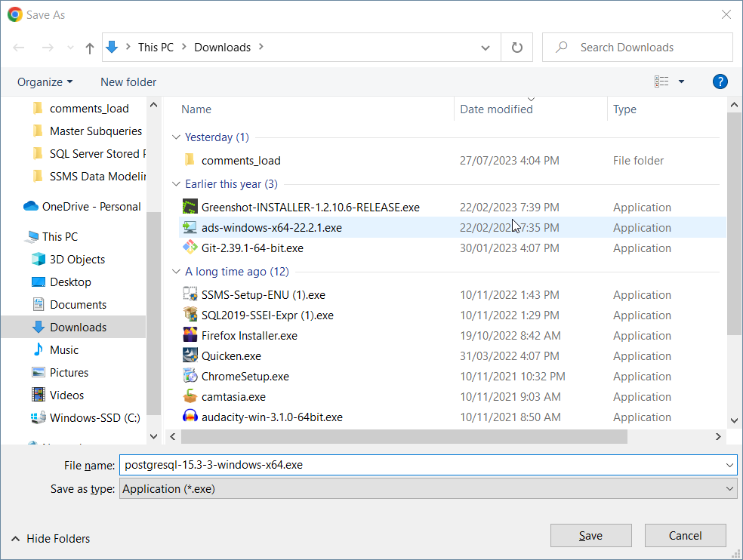
Task: Select the Git-2.39.1-64-bit.exe icon
Action: (190, 248)
